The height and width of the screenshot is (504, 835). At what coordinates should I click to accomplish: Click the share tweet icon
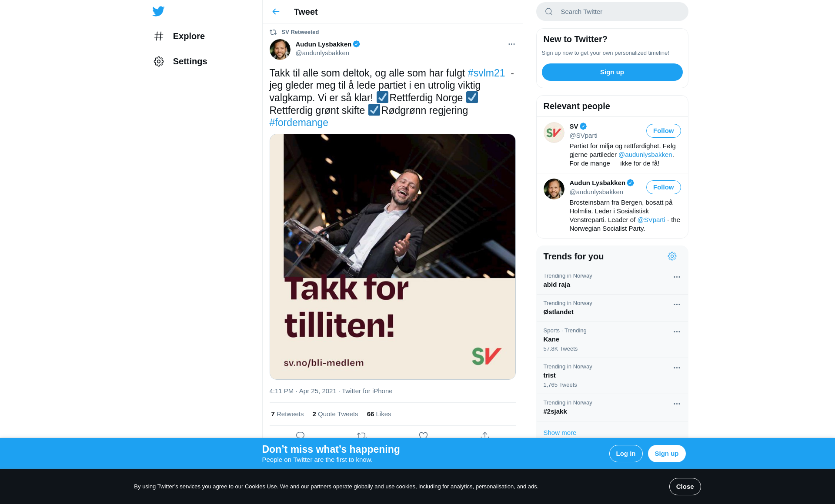pos(485,435)
